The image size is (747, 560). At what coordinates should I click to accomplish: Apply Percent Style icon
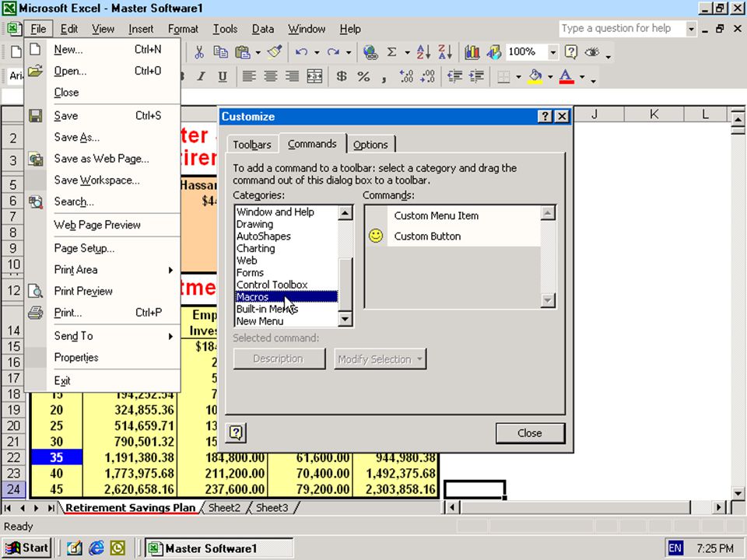363,76
